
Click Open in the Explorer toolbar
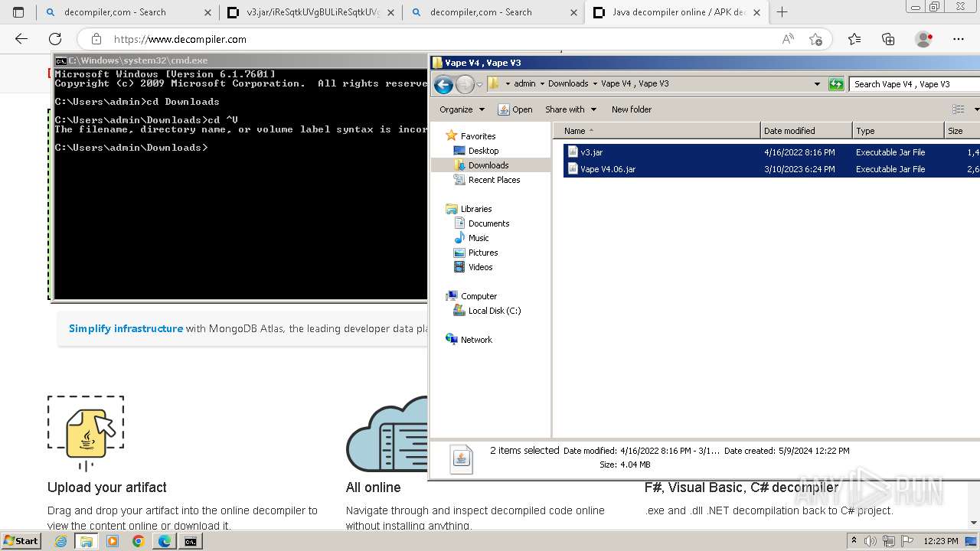click(x=515, y=109)
